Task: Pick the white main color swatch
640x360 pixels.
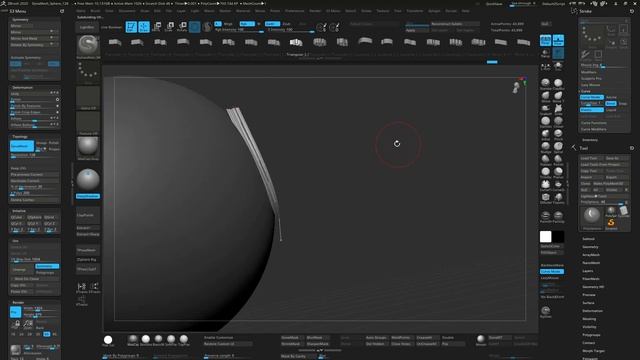Action: coord(545,236)
